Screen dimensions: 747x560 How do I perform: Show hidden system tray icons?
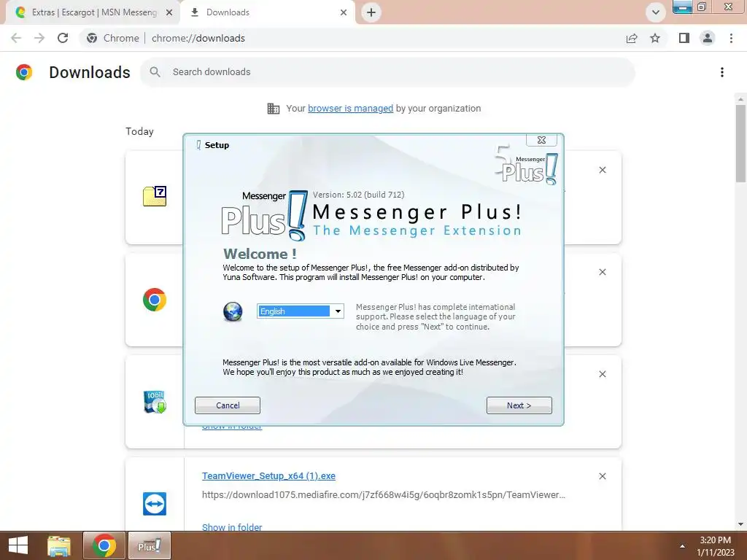[x=682, y=546]
